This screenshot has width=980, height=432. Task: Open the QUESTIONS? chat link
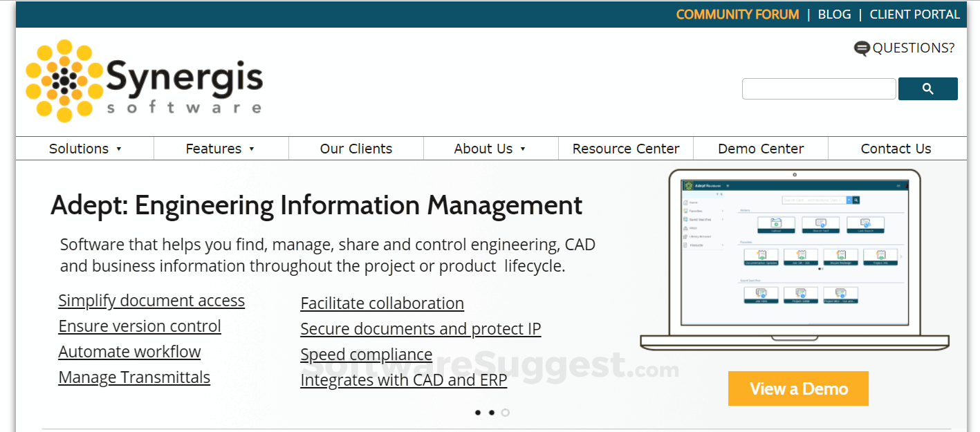point(904,48)
